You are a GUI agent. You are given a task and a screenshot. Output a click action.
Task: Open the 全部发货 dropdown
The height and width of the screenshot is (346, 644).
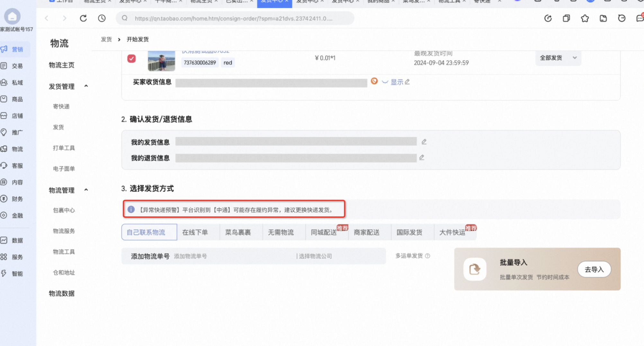[x=558, y=58]
